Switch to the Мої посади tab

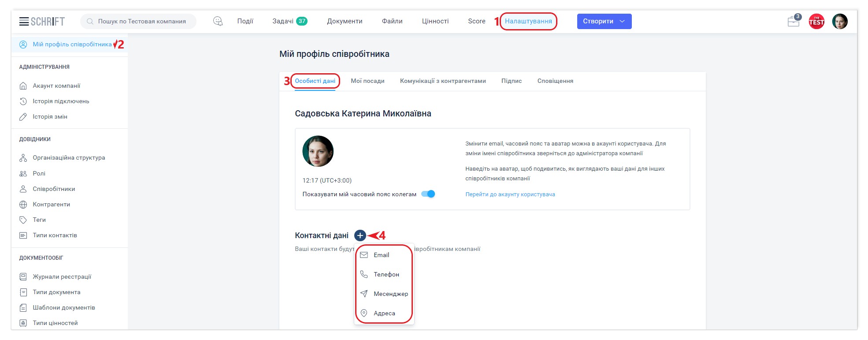click(x=367, y=81)
